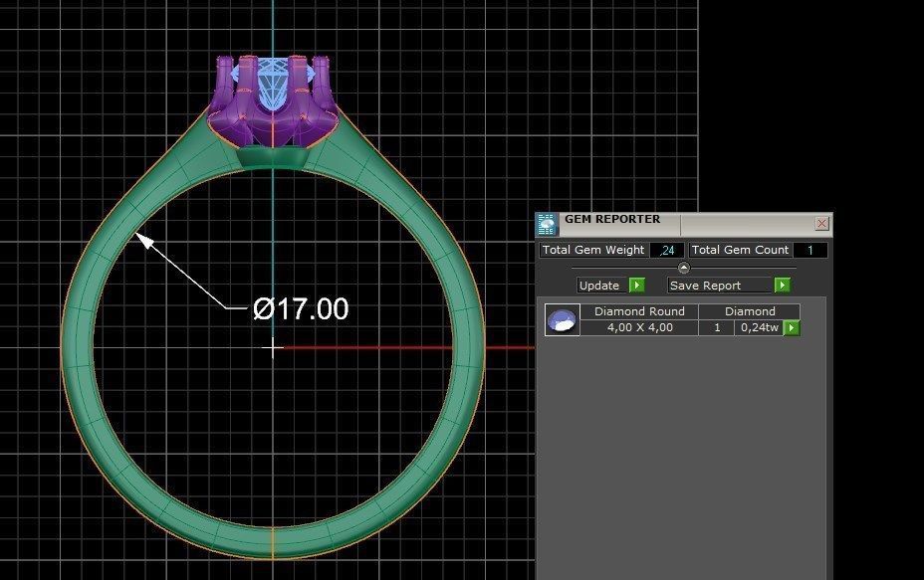Viewport: 924px width, 580px height.
Task: Click the green arrow next to Update
Action: pos(637,286)
